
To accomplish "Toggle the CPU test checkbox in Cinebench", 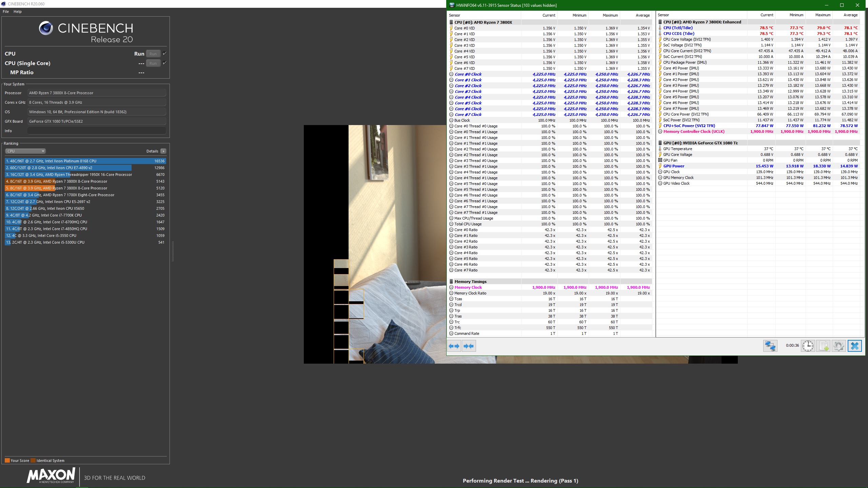I will [x=164, y=54].
